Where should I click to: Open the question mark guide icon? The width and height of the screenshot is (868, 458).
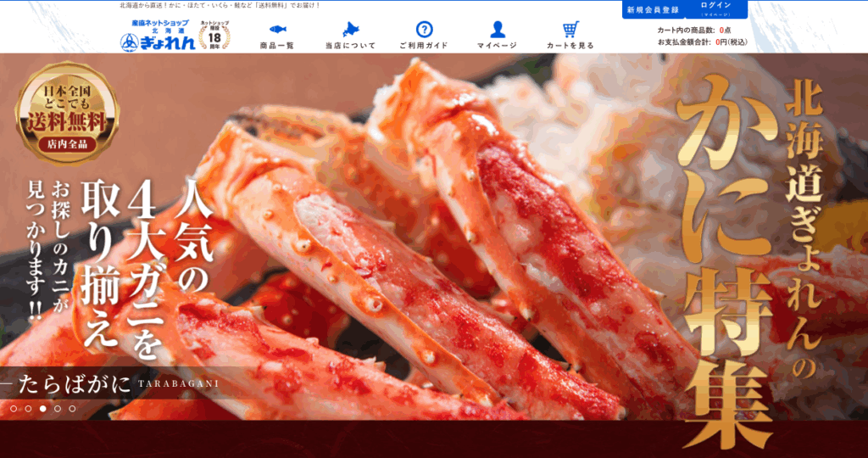424,29
